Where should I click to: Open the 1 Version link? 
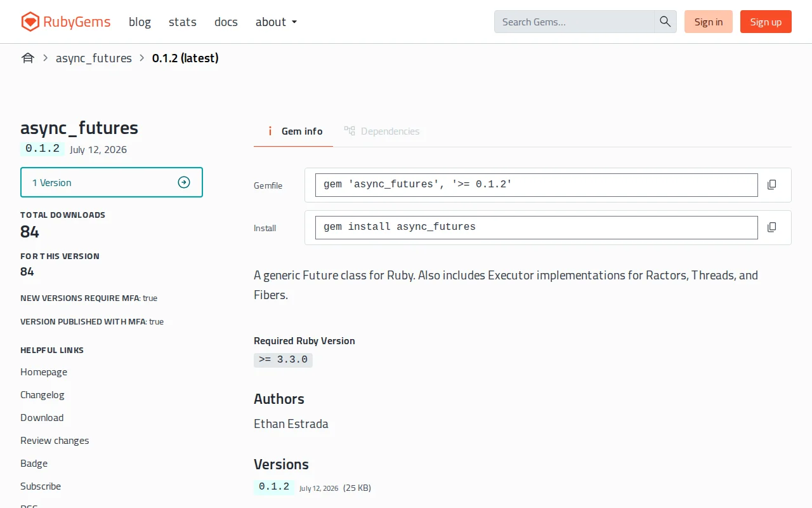(112, 182)
